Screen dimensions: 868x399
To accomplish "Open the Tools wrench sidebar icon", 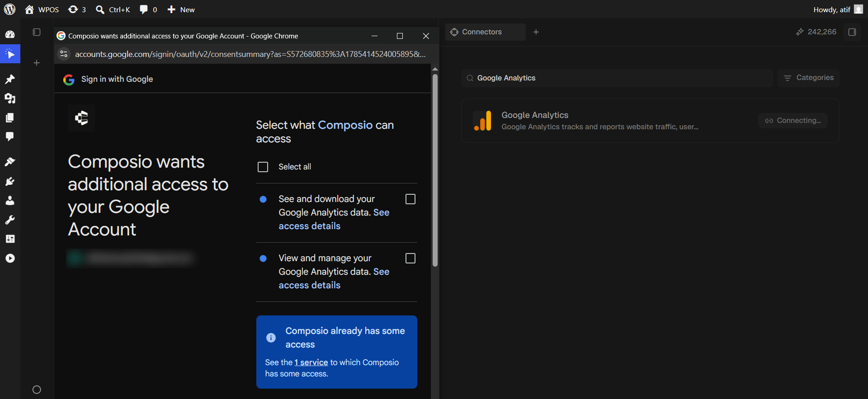I will [x=10, y=220].
